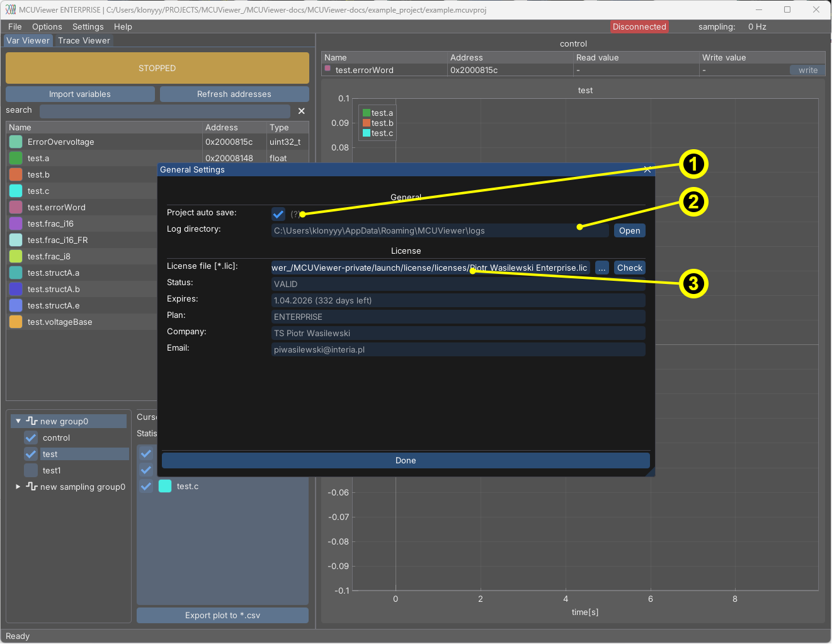832x644 pixels.
Task: Clear the search with the X icon
Action: coord(302,111)
